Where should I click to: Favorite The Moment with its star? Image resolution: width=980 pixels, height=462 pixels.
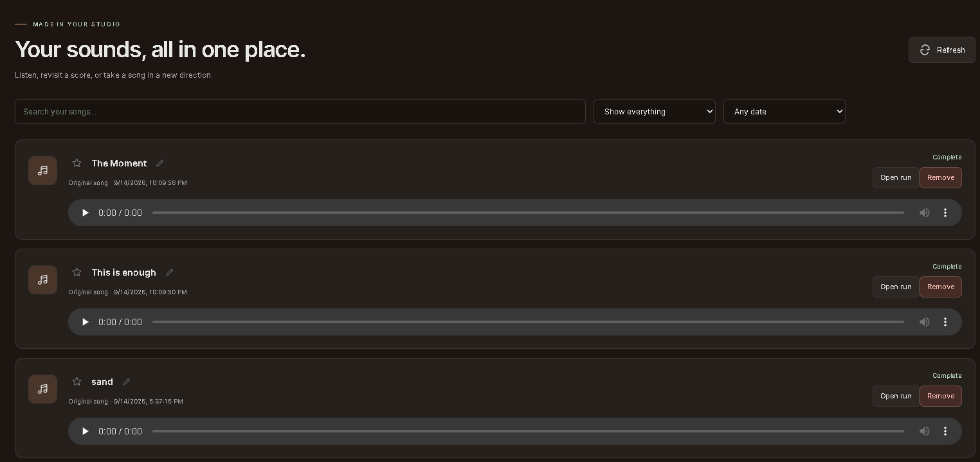pyautogui.click(x=77, y=163)
